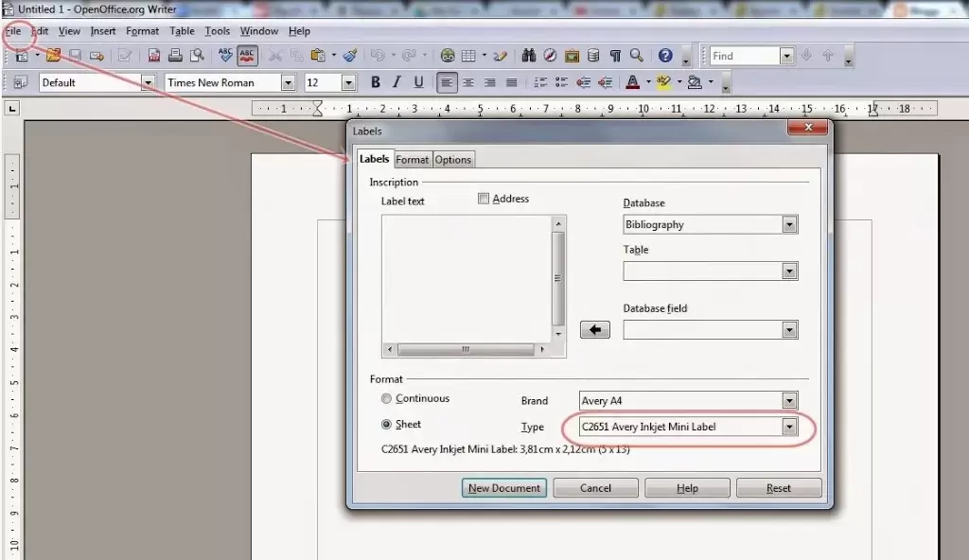Open the Tools menu
Viewport: 969px width, 560px height.
click(217, 31)
